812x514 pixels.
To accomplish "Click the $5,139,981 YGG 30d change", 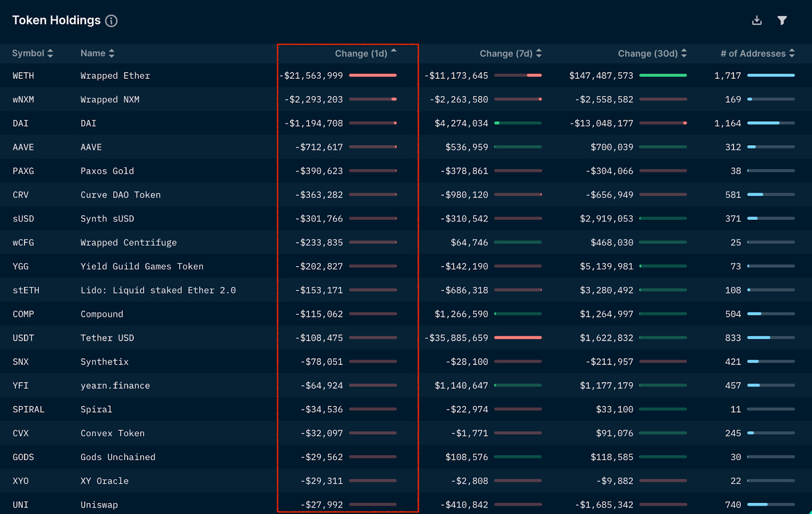I will click(x=606, y=267).
